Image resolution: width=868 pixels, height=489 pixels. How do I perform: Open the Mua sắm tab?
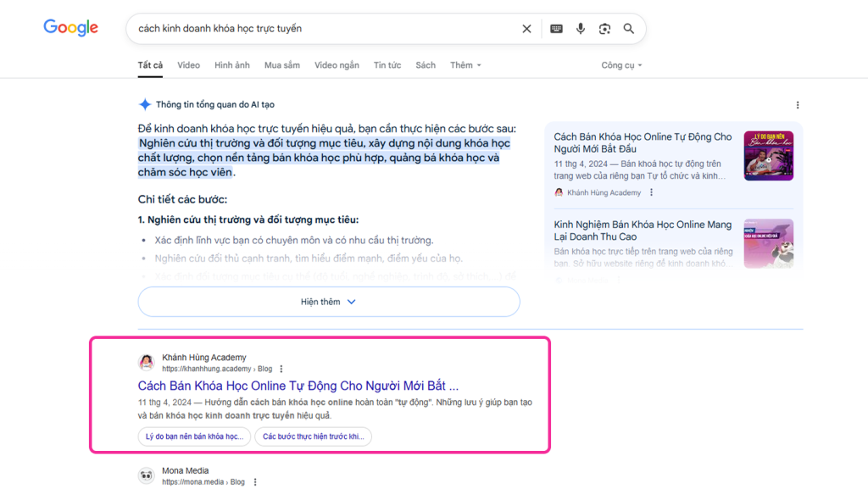pos(281,65)
